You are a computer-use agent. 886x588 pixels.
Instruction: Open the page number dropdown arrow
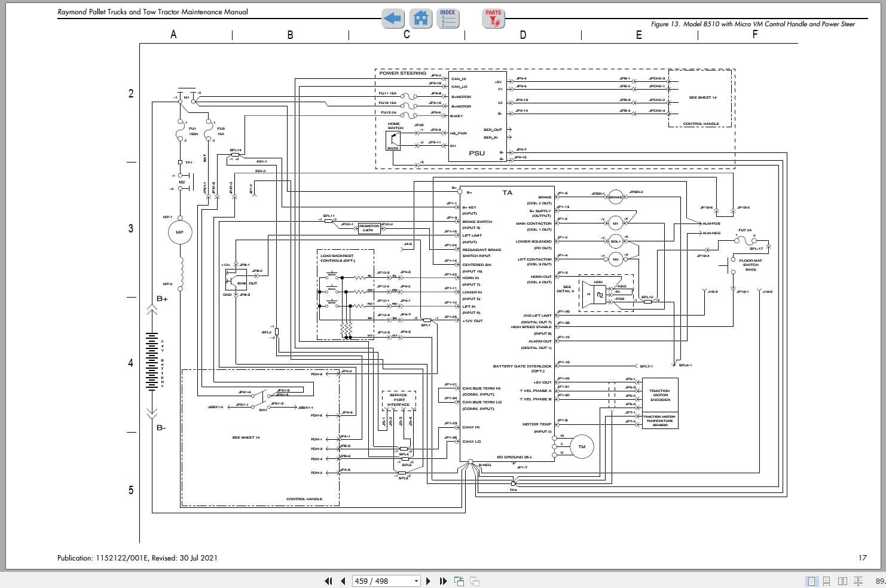(x=417, y=581)
